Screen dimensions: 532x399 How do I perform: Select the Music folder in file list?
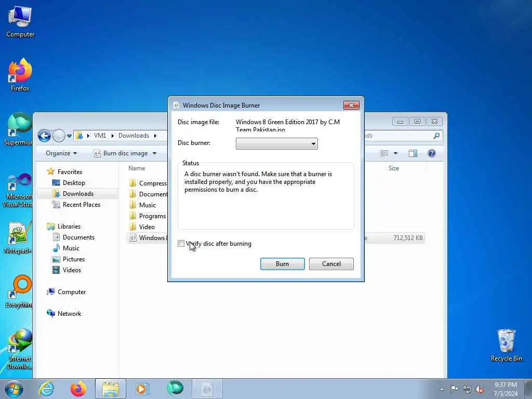click(x=143, y=205)
